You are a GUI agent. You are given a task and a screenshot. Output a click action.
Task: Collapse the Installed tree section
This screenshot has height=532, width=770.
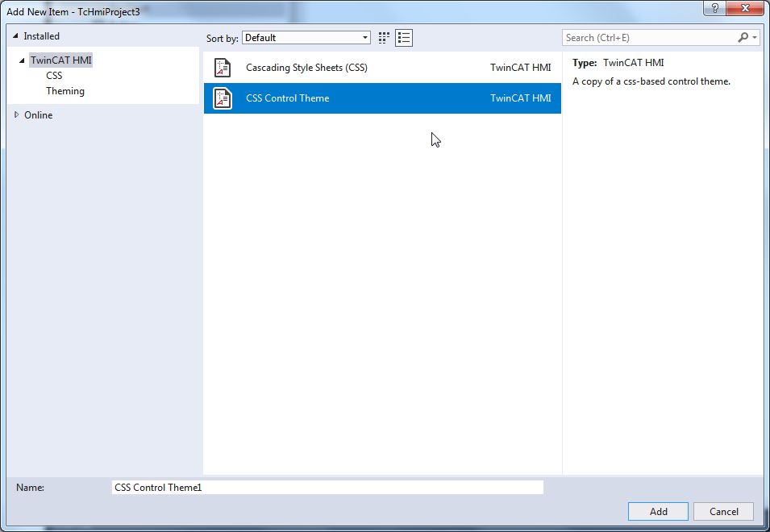pos(15,35)
